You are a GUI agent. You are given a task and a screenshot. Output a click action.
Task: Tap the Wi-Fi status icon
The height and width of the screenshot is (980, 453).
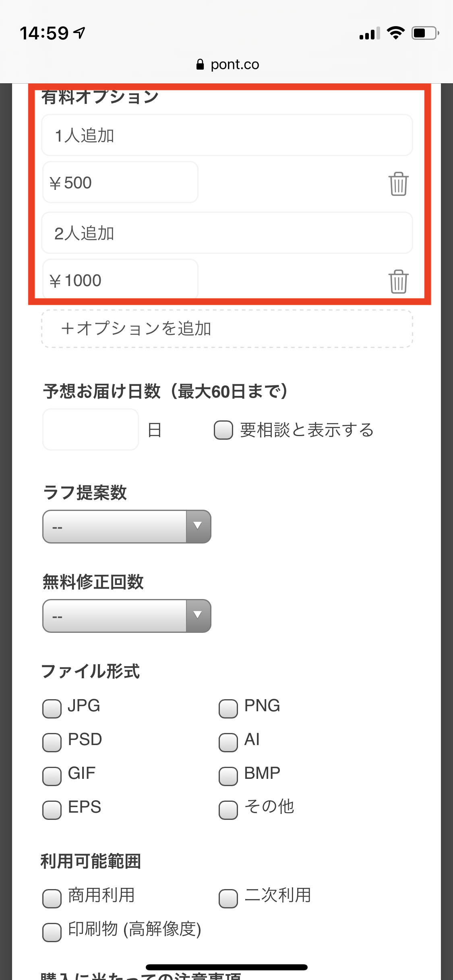click(395, 33)
